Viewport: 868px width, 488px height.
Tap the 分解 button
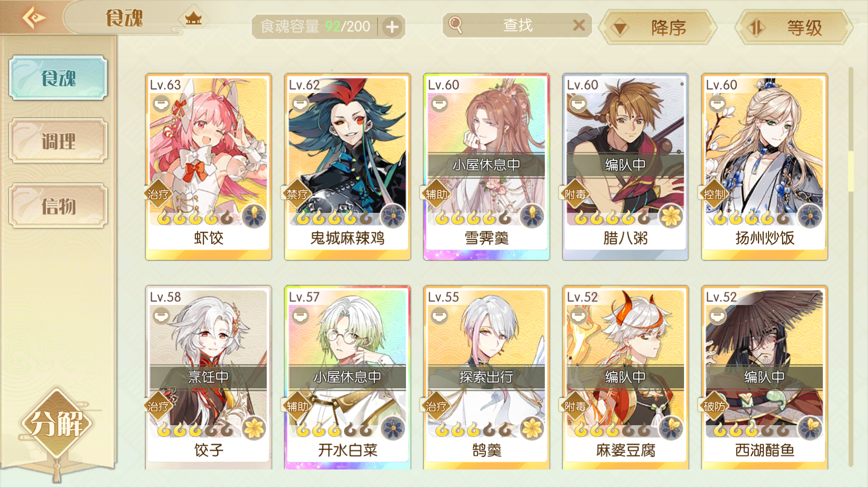point(57,423)
